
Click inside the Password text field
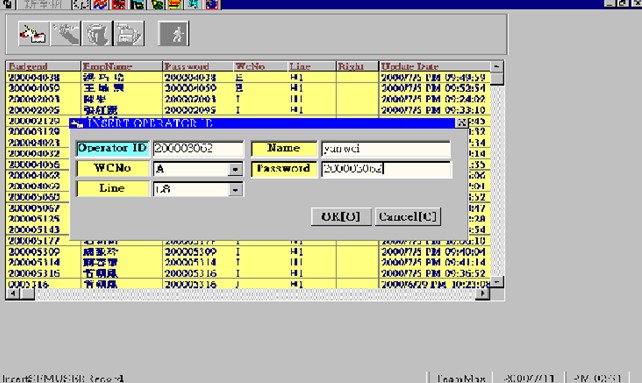point(386,169)
